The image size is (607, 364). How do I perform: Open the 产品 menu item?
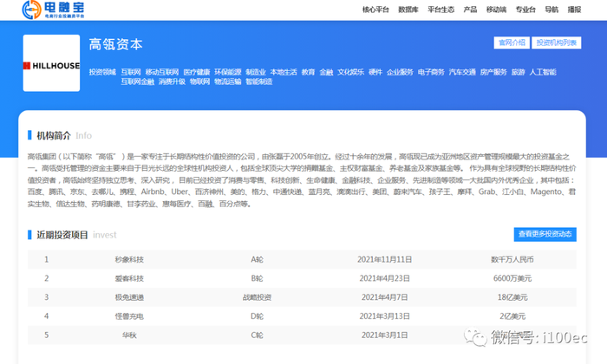470,10
